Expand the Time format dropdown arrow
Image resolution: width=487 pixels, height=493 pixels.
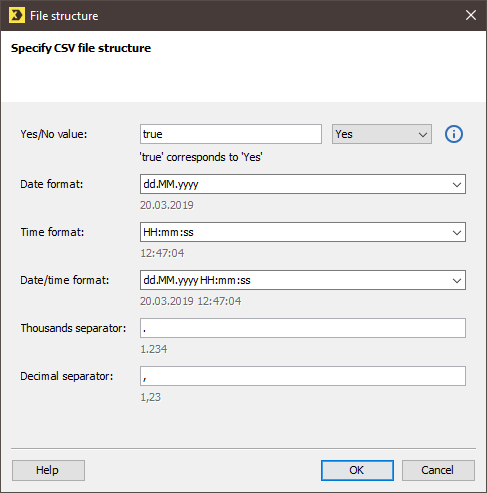pos(457,232)
